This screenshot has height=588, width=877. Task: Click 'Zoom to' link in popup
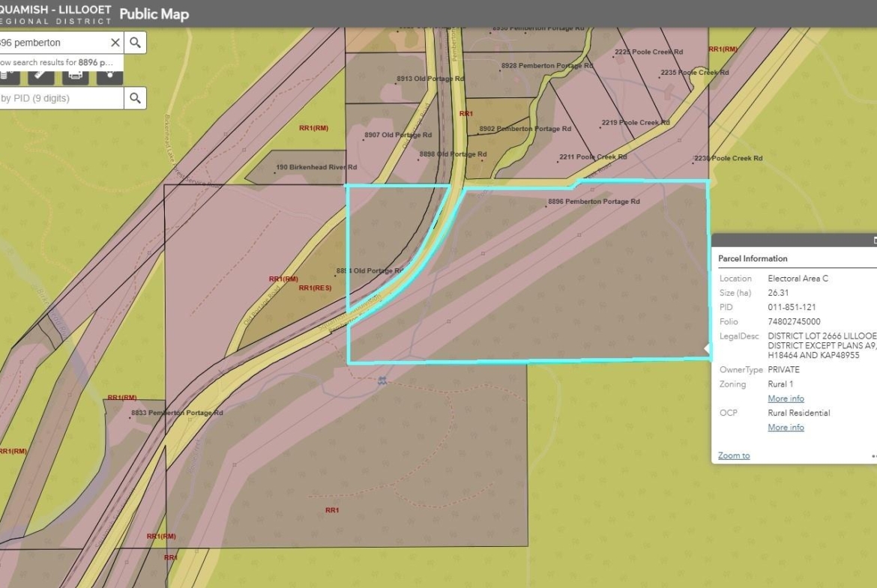(733, 455)
